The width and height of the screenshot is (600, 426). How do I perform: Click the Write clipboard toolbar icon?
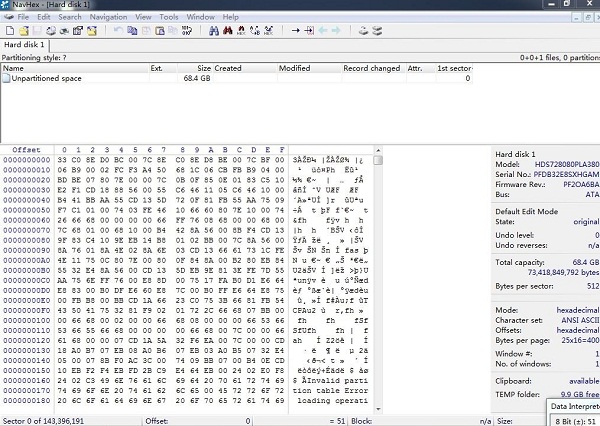pos(160,30)
